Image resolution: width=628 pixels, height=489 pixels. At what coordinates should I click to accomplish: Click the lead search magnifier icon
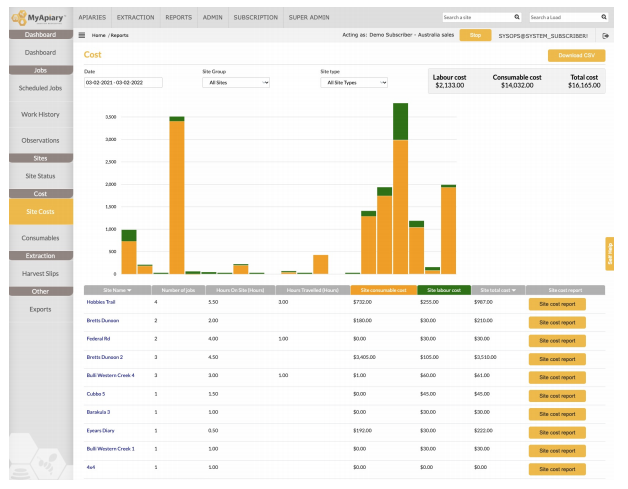coord(604,17)
